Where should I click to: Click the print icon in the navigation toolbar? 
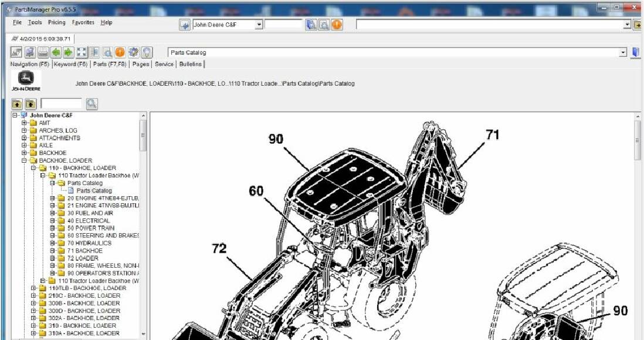pos(43,52)
